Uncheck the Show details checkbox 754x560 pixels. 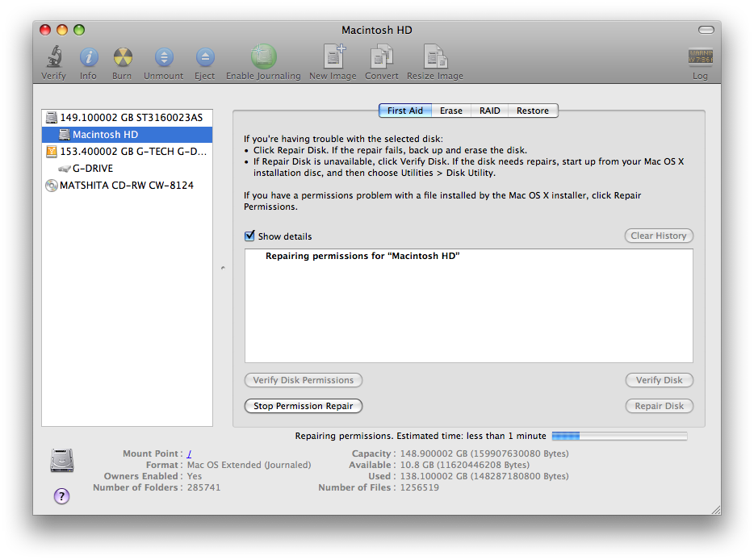[x=249, y=236]
